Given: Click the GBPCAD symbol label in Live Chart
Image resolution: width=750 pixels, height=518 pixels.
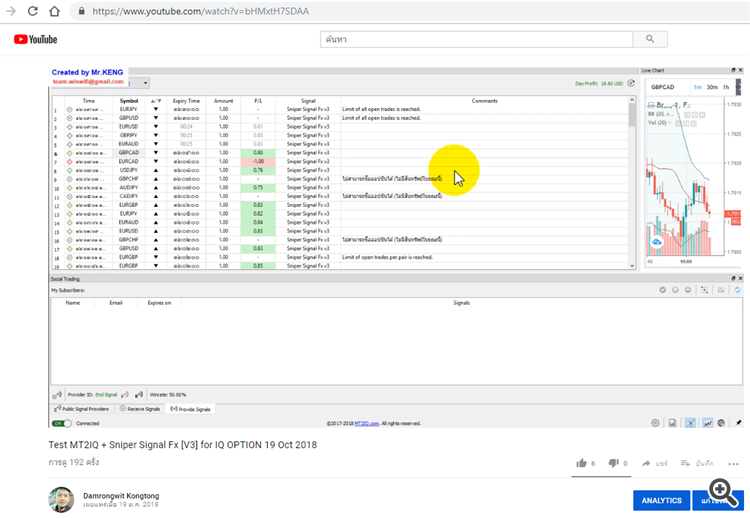Looking at the screenshot, I should point(662,87).
